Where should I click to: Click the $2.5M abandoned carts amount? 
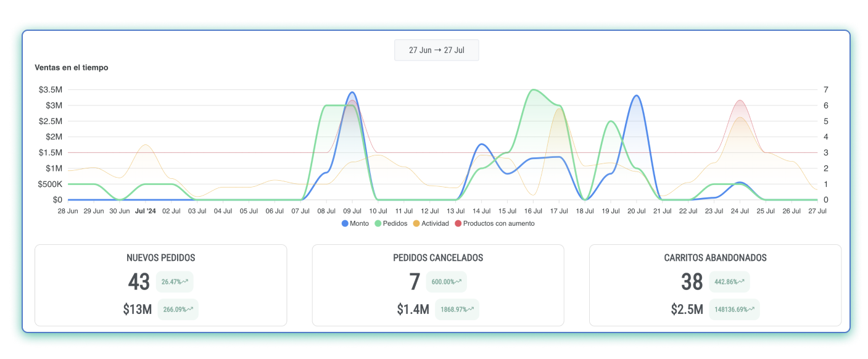point(687,309)
